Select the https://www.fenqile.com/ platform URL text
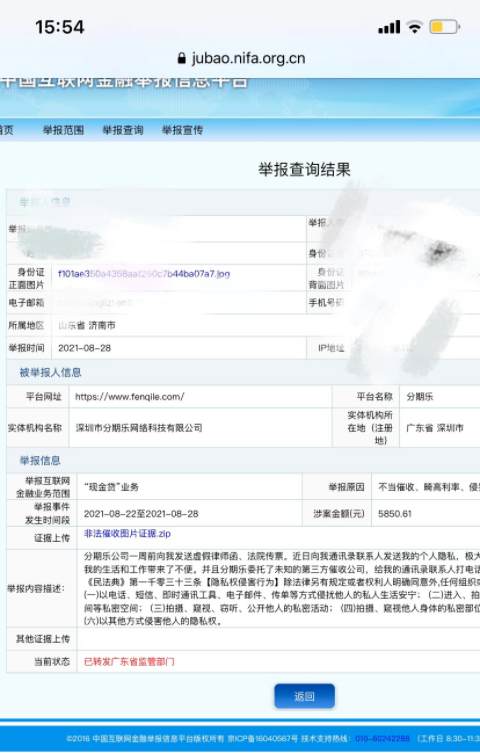 coord(130,397)
